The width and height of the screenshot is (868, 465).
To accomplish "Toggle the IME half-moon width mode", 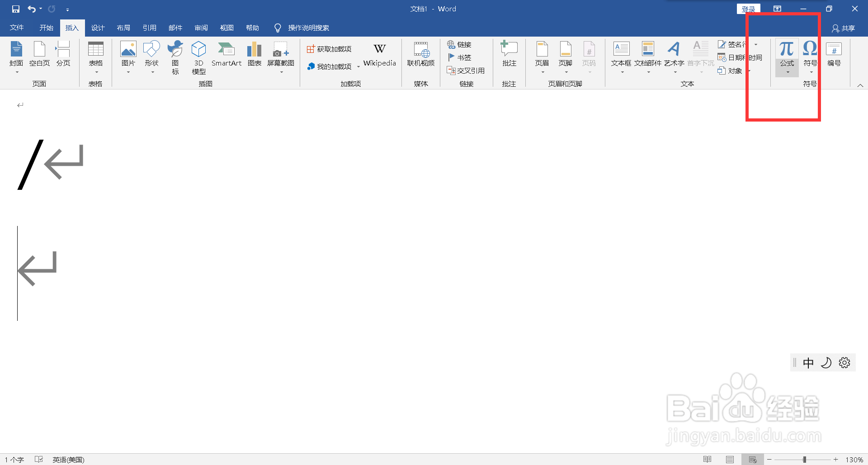I will pos(826,363).
